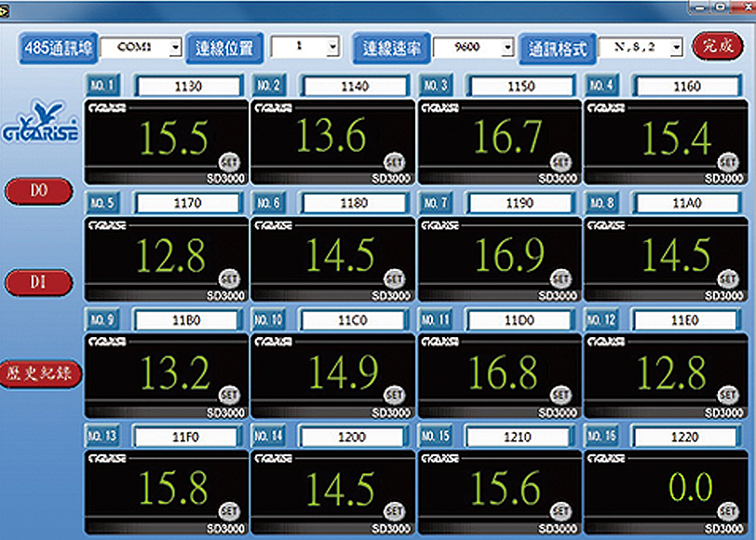Screen dimensions: 756x540
Task: Click SET icon on NO. 7 meter
Action: [x=560, y=279]
